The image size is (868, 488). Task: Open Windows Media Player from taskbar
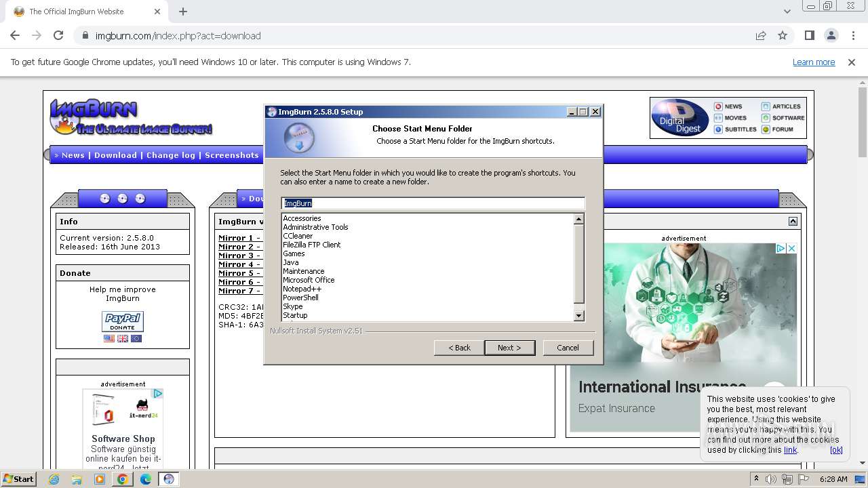click(x=100, y=479)
